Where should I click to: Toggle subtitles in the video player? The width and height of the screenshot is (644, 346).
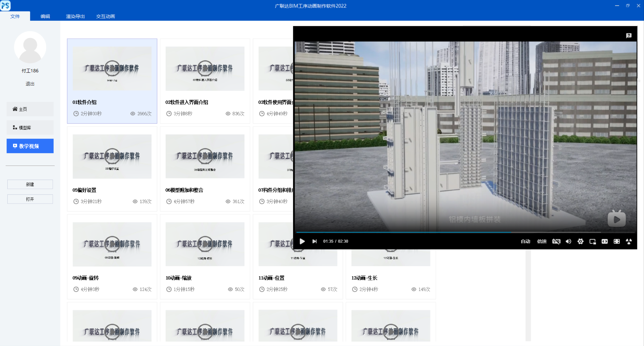(556, 241)
